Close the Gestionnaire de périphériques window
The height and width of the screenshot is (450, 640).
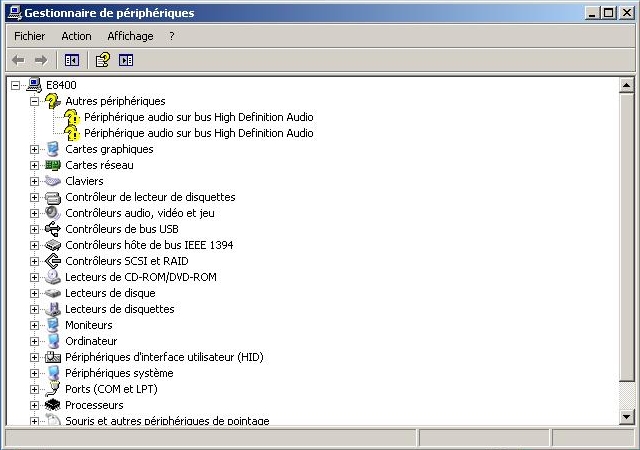click(627, 13)
